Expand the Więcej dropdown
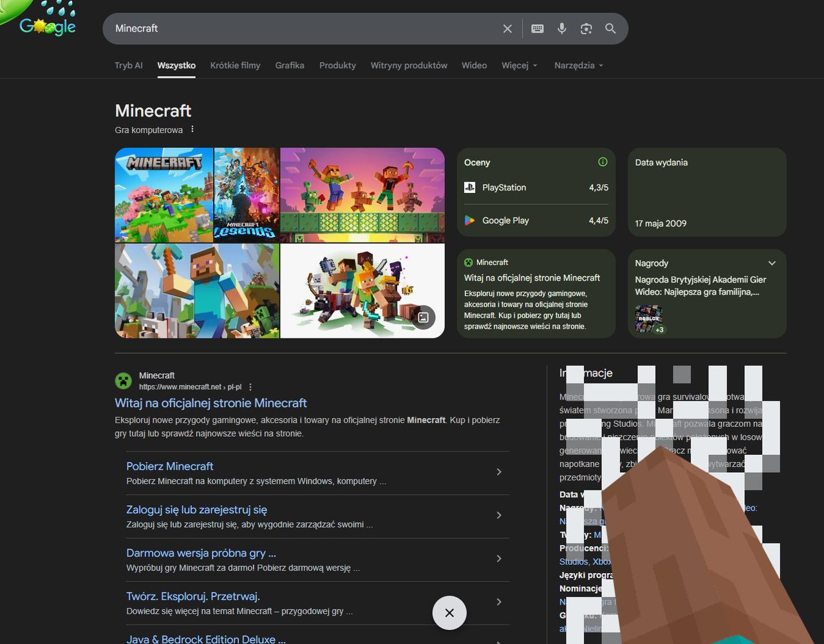 tap(520, 65)
